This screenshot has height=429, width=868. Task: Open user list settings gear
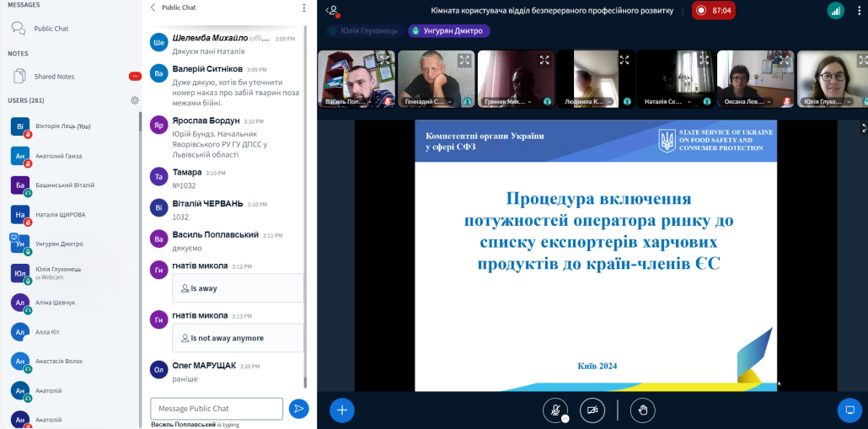click(134, 100)
